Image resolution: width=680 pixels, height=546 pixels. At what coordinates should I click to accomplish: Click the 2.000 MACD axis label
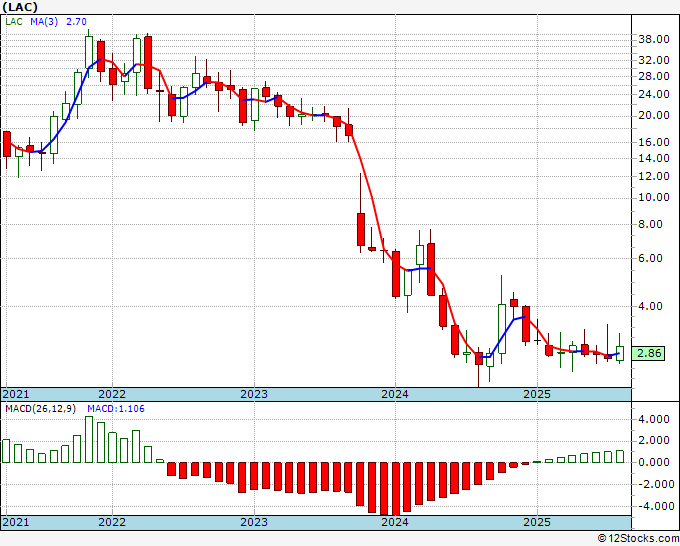tap(654, 441)
